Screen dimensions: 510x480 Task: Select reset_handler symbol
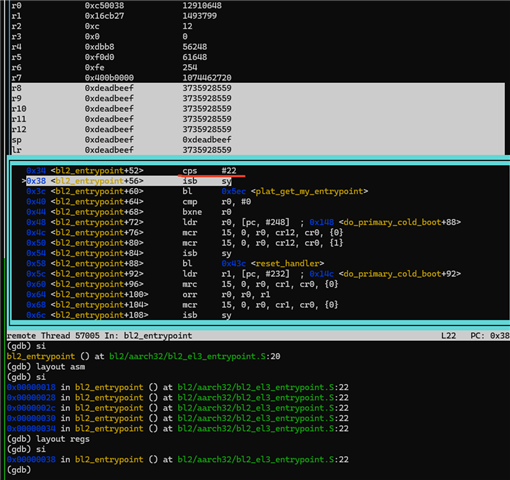coord(287,264)
